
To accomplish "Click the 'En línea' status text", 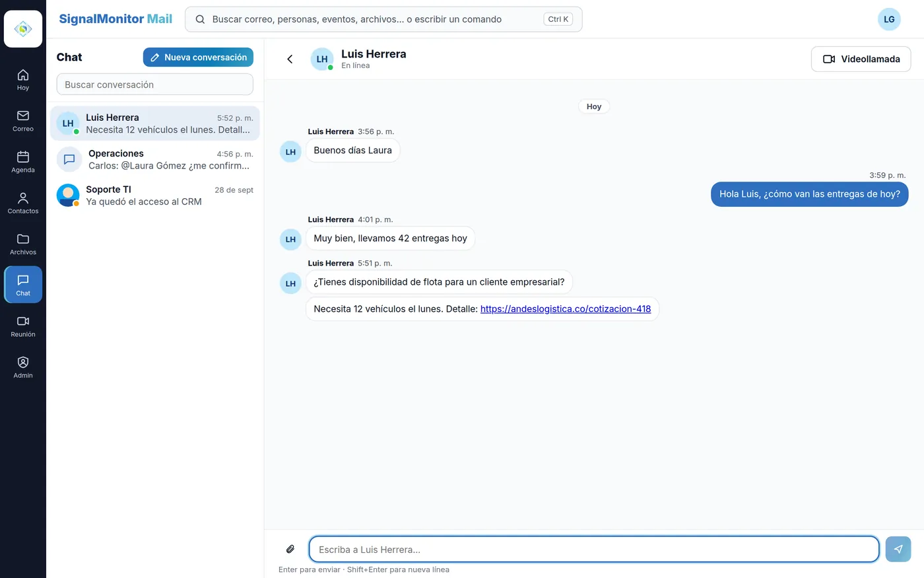I will 356,66.
